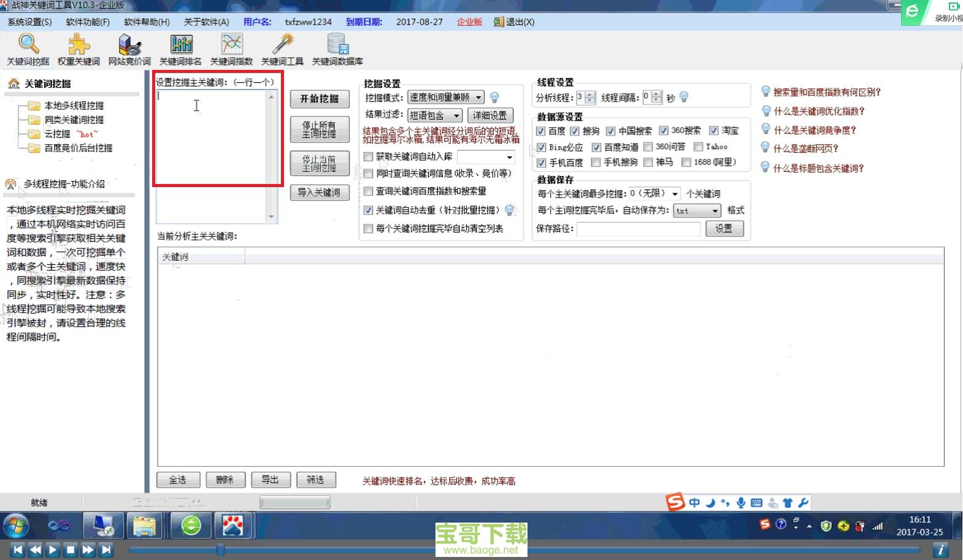The height and width of the screenshot is (560, 963).
Task: Click the 退出(X) menu item
Action: pos(514,22)
